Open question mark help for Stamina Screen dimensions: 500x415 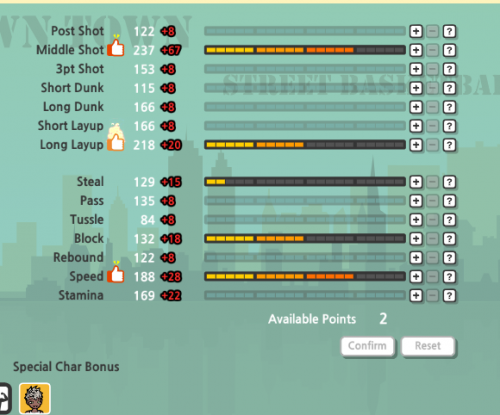pyautogui.click(x=449, y=296)
